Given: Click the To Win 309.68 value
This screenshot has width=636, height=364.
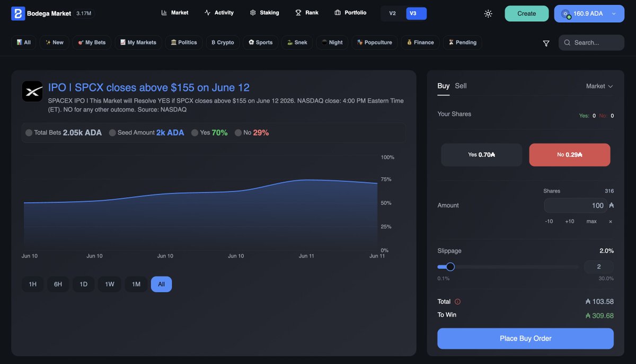Looking at the screenshot, I should pyautogui.click(x=599, y=315).
